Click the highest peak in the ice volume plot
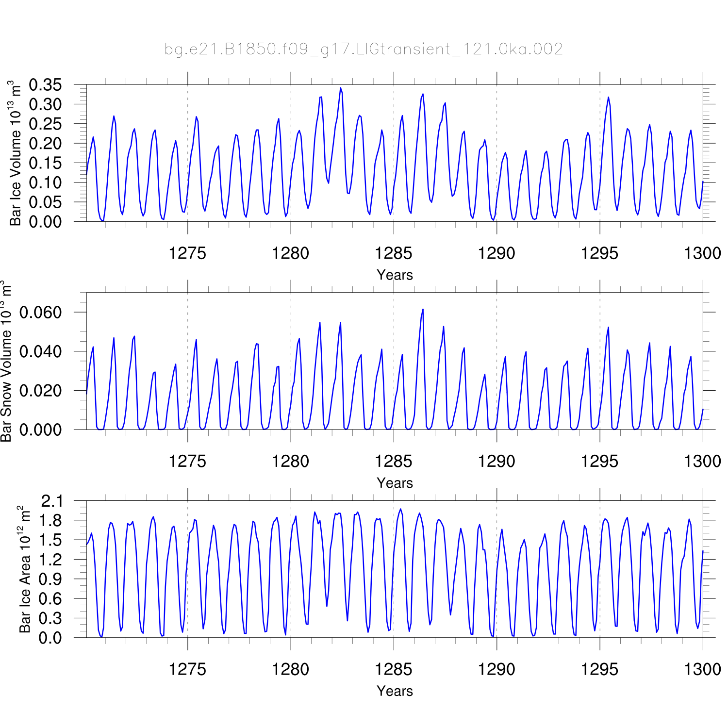This screenshot has width=728, height=728. click(341, 88)
